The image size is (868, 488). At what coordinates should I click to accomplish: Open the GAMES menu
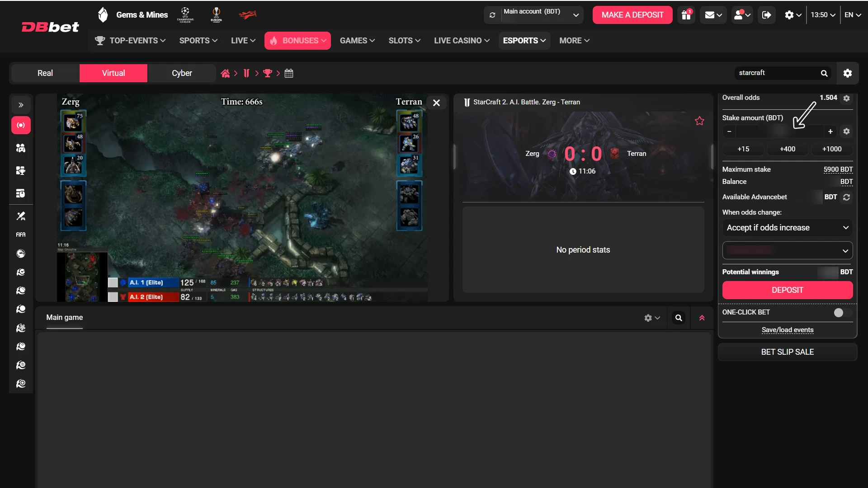357,41
